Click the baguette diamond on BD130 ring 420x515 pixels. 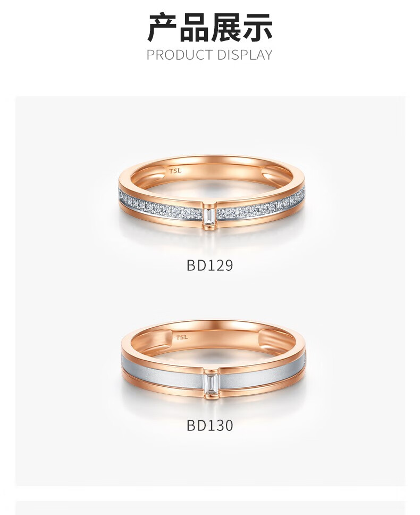pos(209,383)
